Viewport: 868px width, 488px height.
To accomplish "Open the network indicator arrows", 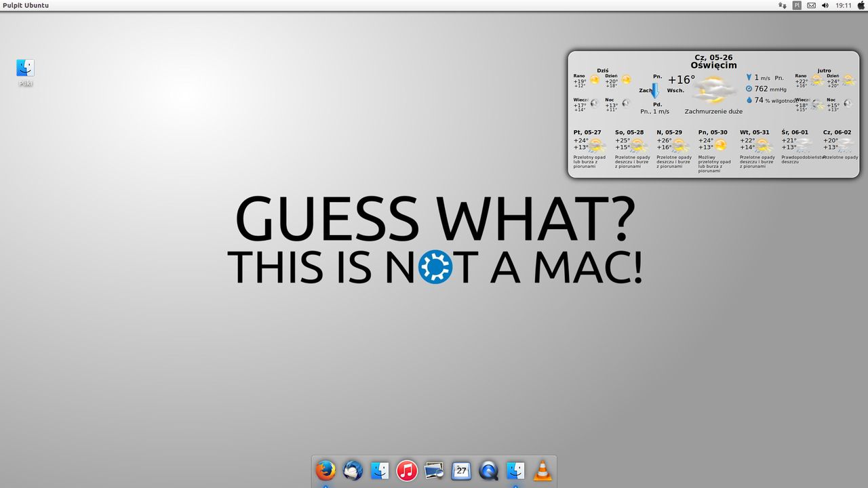I will pos(783,5).
